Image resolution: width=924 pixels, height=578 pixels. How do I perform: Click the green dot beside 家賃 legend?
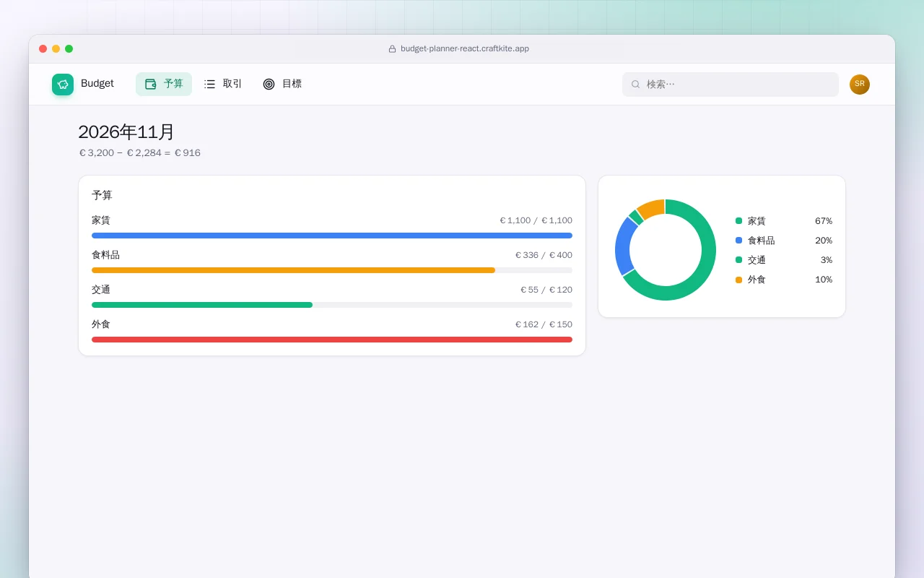(x=738, y=221)
